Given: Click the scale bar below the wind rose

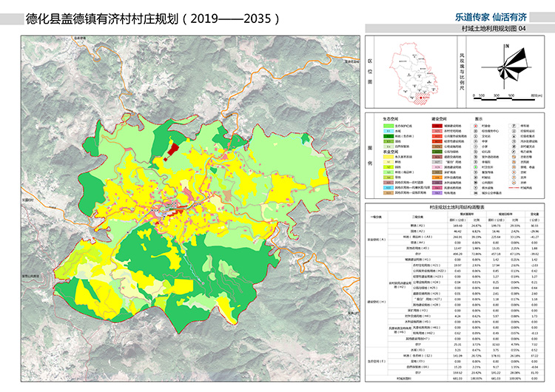Looking at the screenshot, I should [x=504, y=98].
